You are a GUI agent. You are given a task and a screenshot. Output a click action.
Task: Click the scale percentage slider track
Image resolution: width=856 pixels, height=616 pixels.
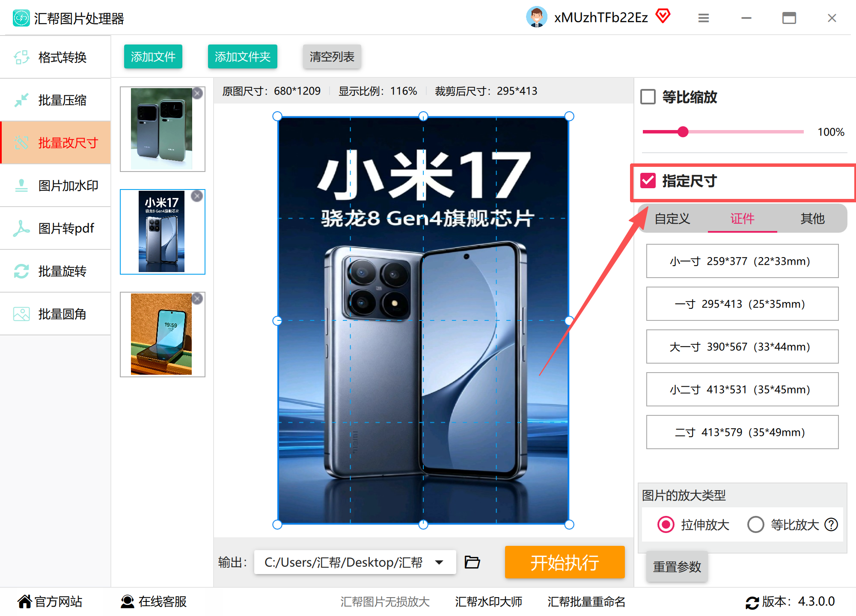coord(723,132)
